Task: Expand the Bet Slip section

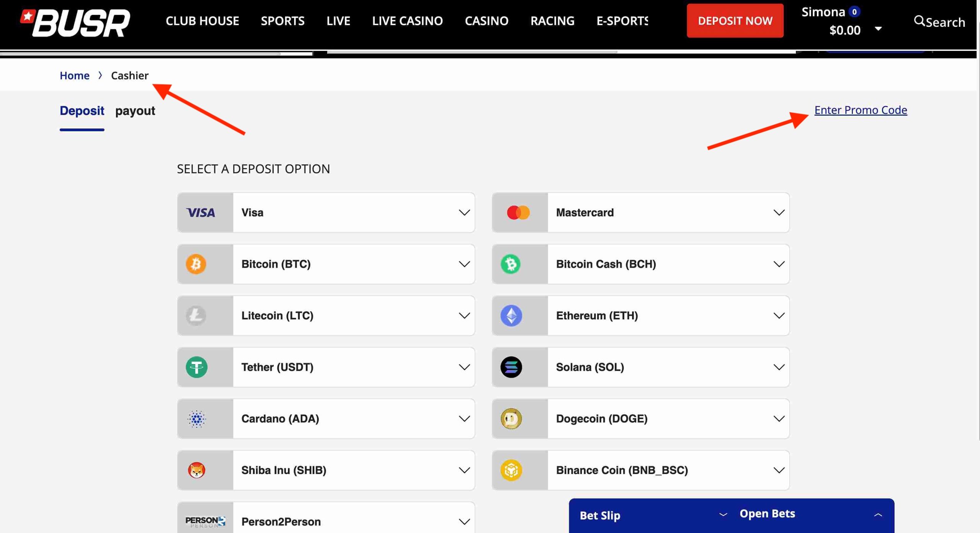Action: tap(724, 514)
